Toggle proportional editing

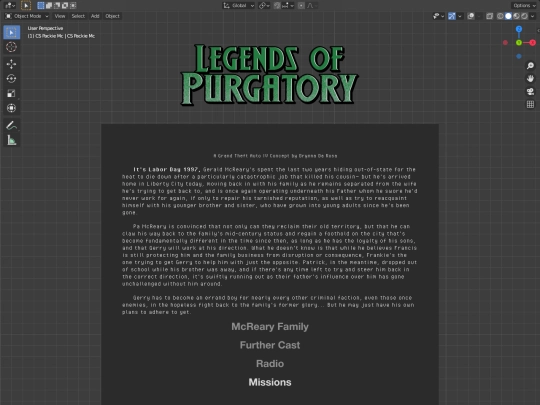coord(301,6)
